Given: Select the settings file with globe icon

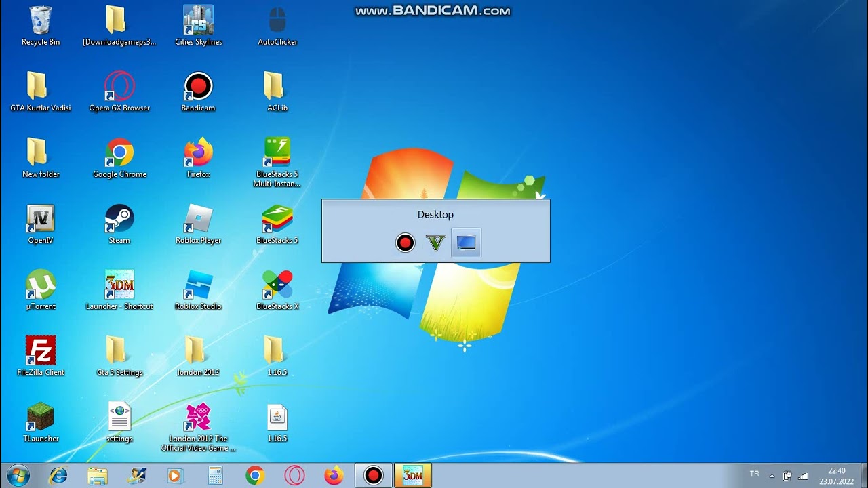Looking at the screenshot, I should (x=119, y=423).
